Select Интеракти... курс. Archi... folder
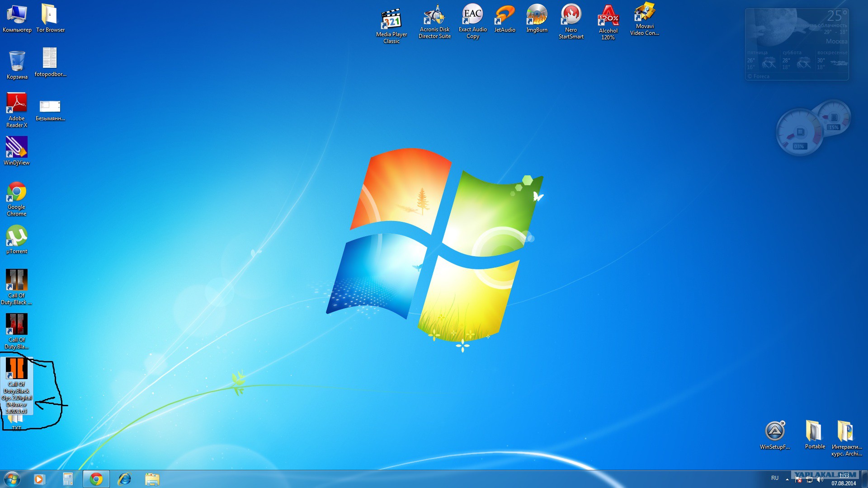 (846, 438)
